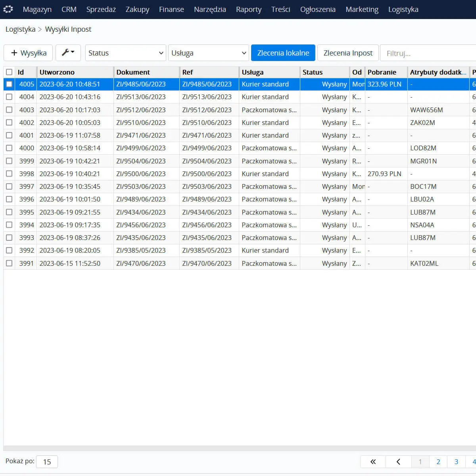Viewport: 476px width, 476px height.
Task: Sort table by Usługa column header
Action: pos(269,72)
